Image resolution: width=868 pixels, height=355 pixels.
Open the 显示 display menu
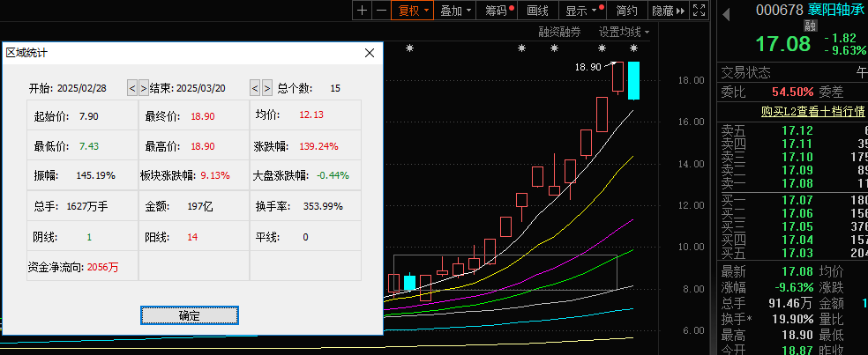580,11
